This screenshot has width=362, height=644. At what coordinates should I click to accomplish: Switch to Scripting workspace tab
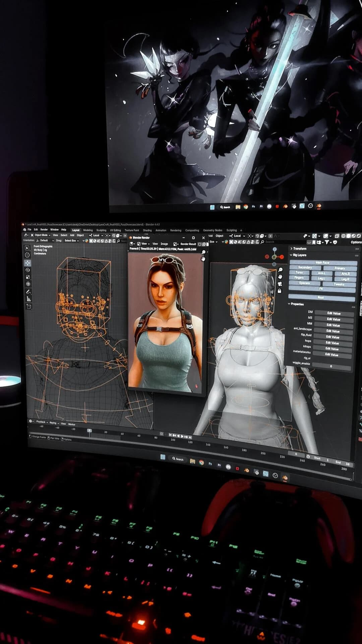coord(231,230)
